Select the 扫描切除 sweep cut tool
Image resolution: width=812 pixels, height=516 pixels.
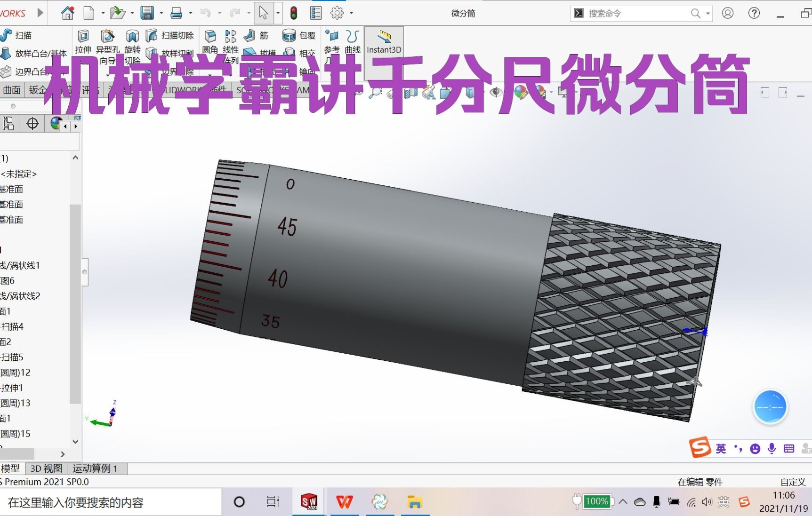pyautogui.click(x=169, y=35)
